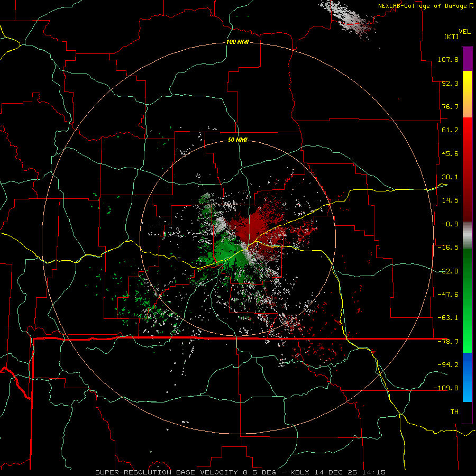Click the NEXLAB-College of DuPage header text

[425, 6]
